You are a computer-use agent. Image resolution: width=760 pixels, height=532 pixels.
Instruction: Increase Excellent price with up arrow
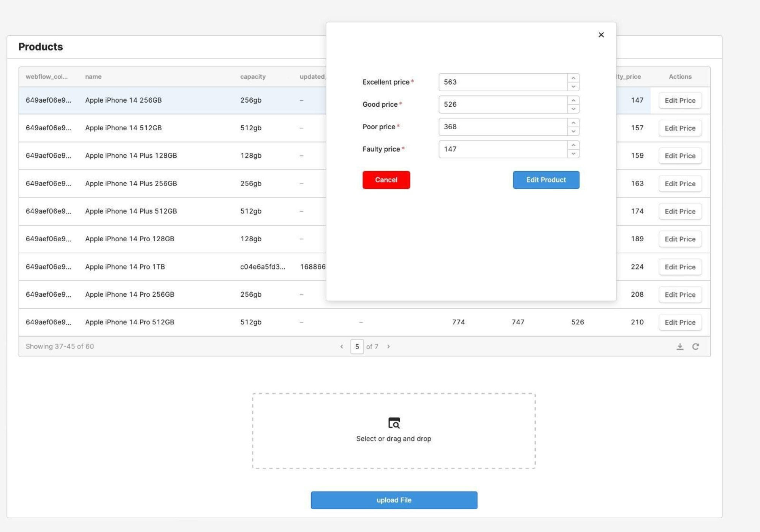(x=573, y=78)
